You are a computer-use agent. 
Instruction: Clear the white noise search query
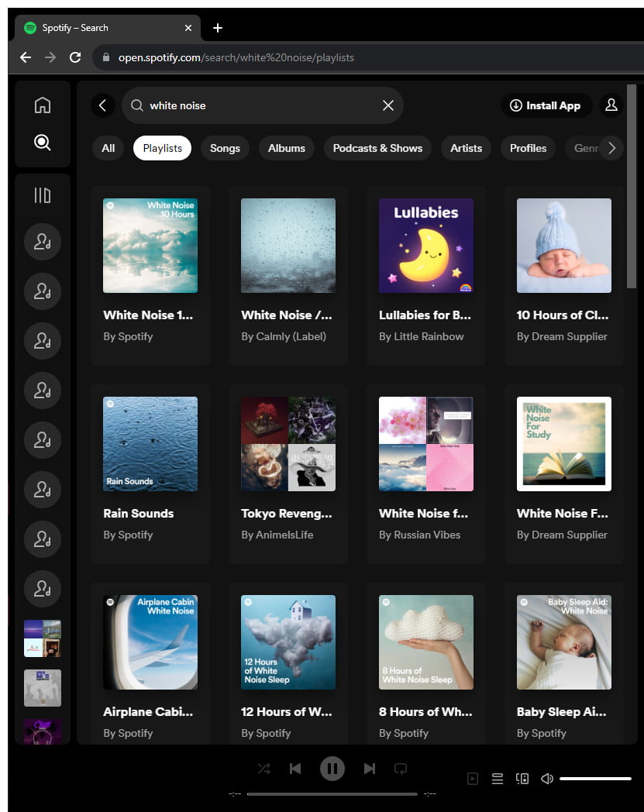click(x=388, y=105)
